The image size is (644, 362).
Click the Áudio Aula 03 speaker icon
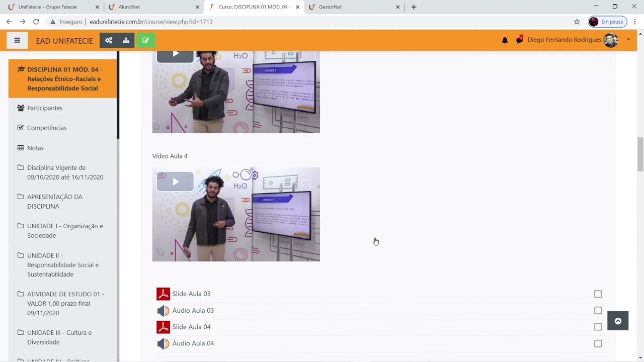click(x=163, y=310)
